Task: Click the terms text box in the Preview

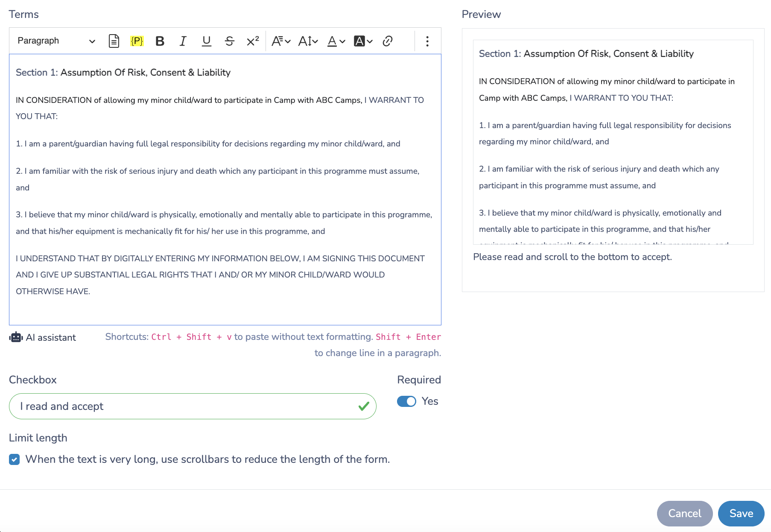Action: click(x=613, y=142)
